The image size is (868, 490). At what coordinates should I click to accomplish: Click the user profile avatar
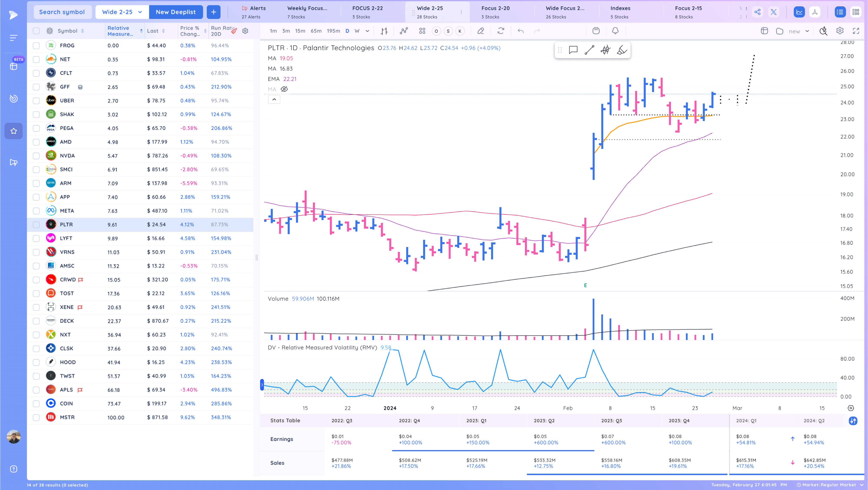[x=13, y=436]
